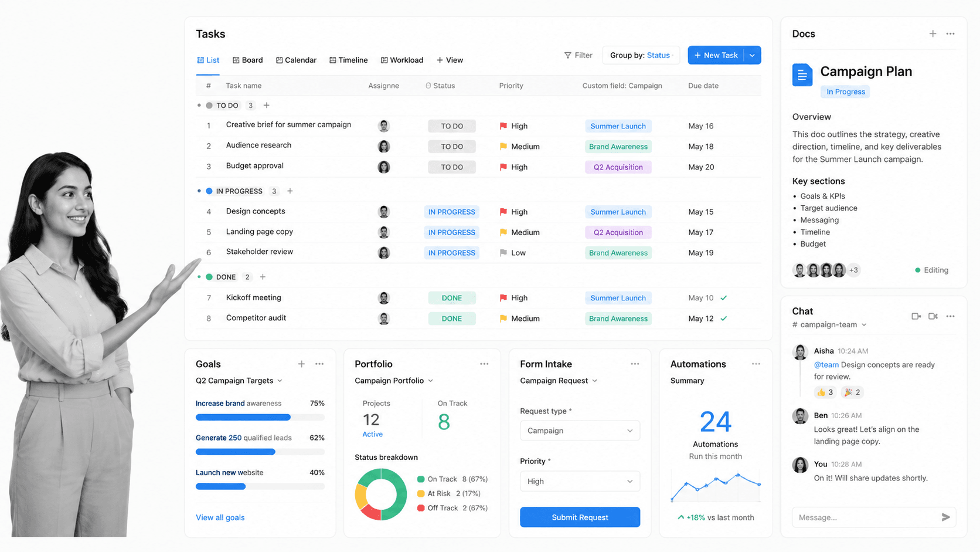Click the completed checkmark for Competitor audit
The height and width of the screenshot is (552, 980).
(724, 319)
